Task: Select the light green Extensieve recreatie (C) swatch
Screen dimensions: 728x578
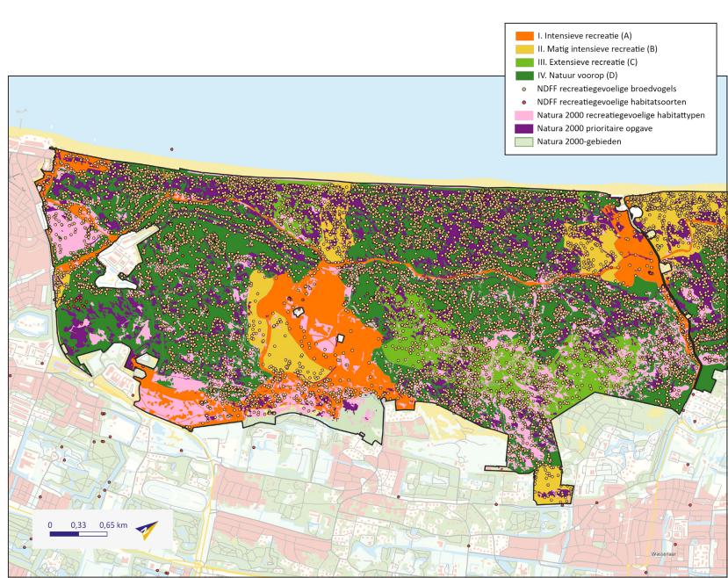Action: tap(523, 62)
